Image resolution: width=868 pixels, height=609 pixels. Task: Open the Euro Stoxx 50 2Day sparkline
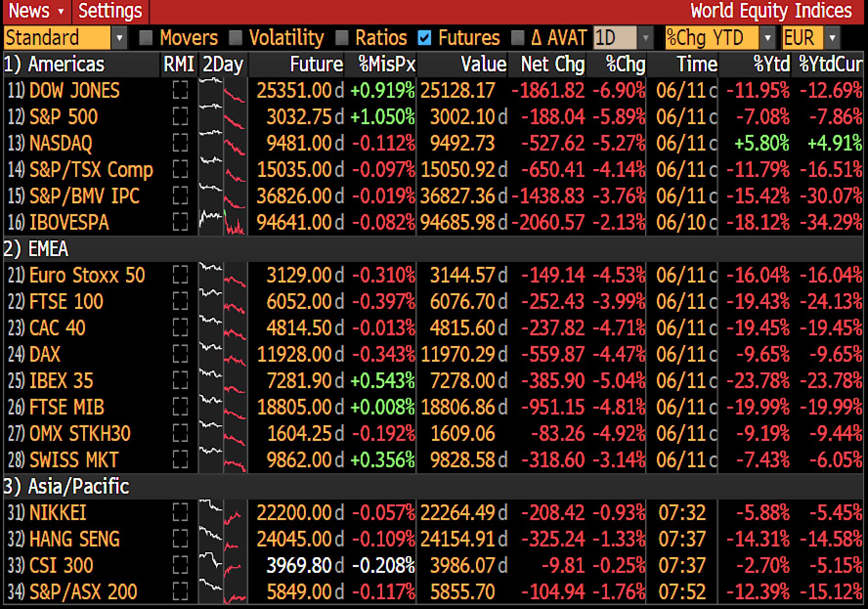(x=223, y=275)
